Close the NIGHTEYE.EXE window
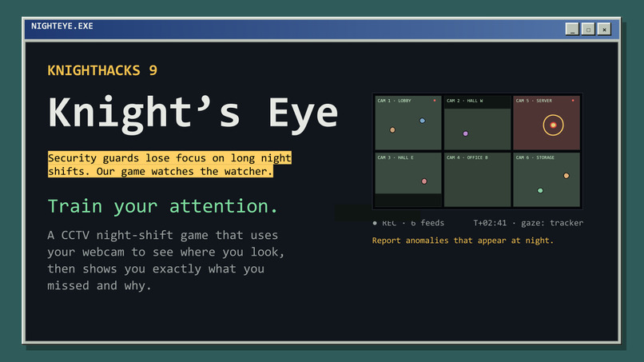This screenshot has width=644, height=362. (x=604, y=30)
